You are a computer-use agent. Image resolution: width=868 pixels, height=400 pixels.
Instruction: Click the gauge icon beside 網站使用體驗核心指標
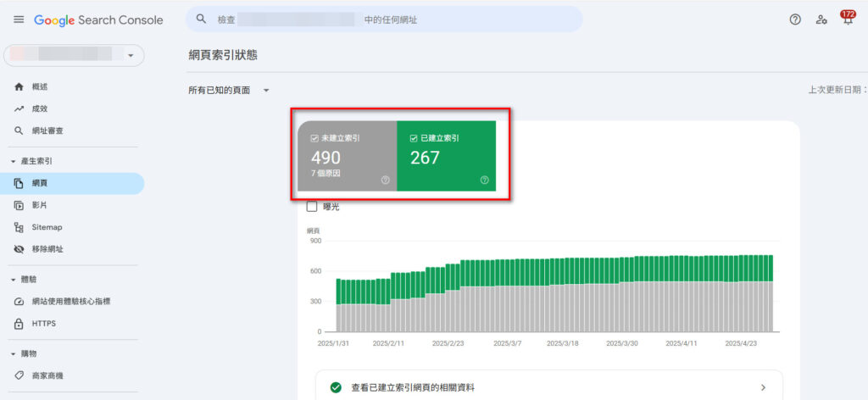point(19,302)
